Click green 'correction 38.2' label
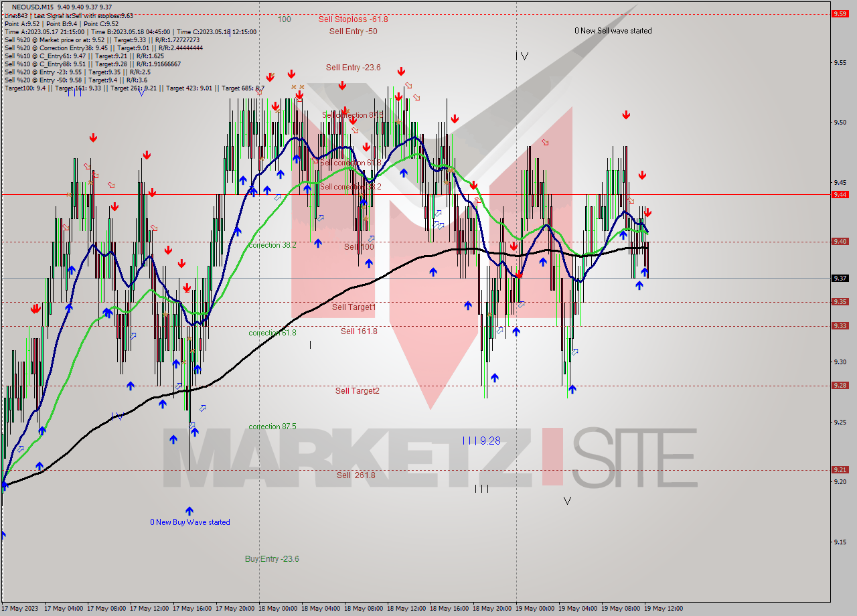Screen dimensions: 857x616 [x=272, y=245]
